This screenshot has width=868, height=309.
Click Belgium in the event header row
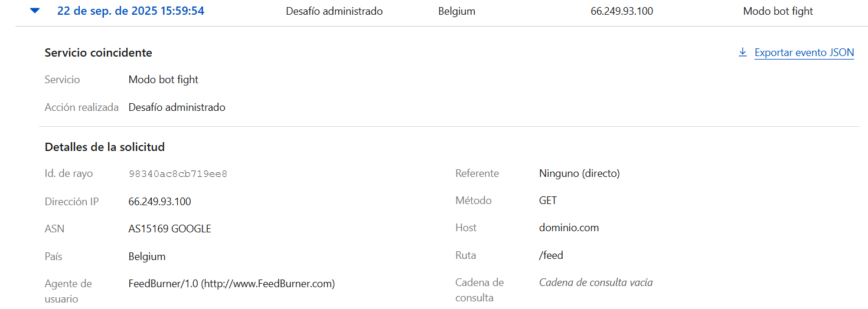456,11
